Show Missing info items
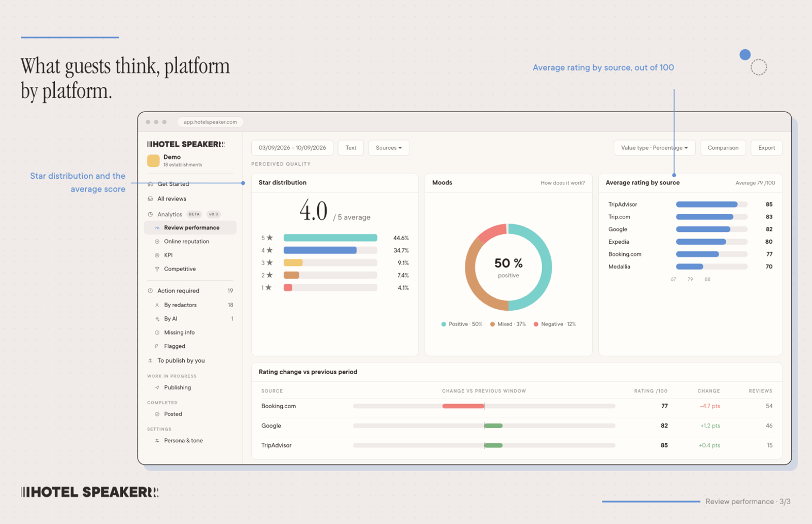 pyautogui.click(x=190, y=333)
